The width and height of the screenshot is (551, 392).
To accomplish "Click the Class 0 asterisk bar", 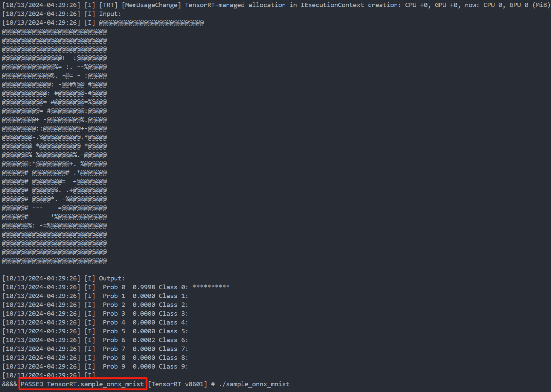I will pos(211,287).
